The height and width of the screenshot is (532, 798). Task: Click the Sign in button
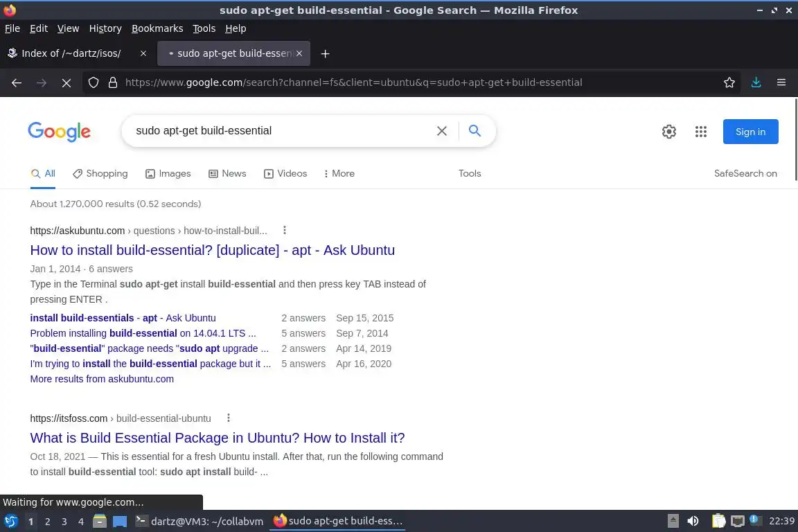(750, 132)
